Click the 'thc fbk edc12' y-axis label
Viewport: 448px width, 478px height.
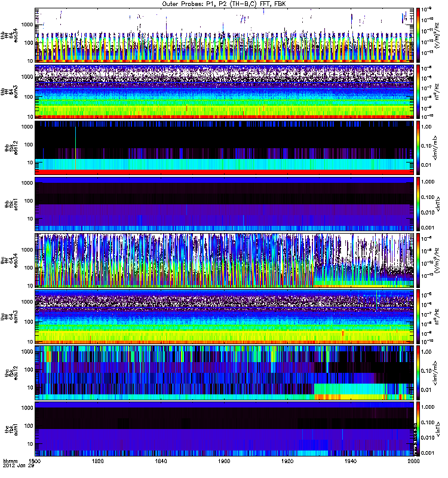point(11,373)
